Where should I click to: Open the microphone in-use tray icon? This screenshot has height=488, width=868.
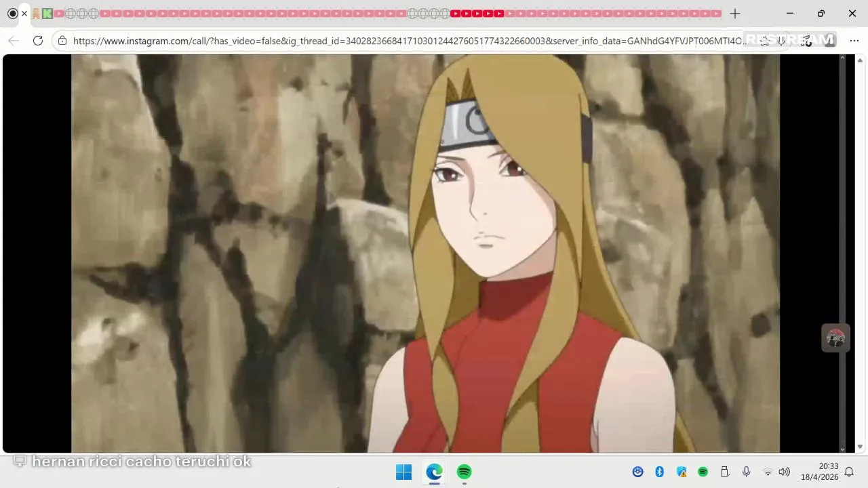pyautogui.click(x=746, y=472)
